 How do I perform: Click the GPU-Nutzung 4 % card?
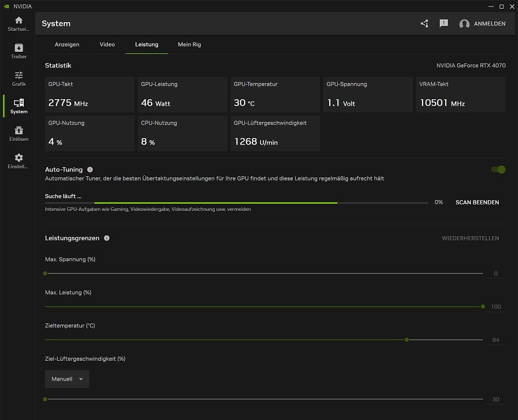point(90,133)
